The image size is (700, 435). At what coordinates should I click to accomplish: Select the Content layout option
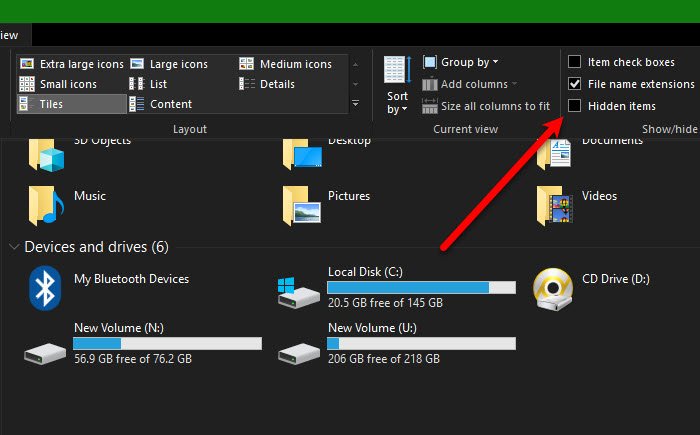161,104
